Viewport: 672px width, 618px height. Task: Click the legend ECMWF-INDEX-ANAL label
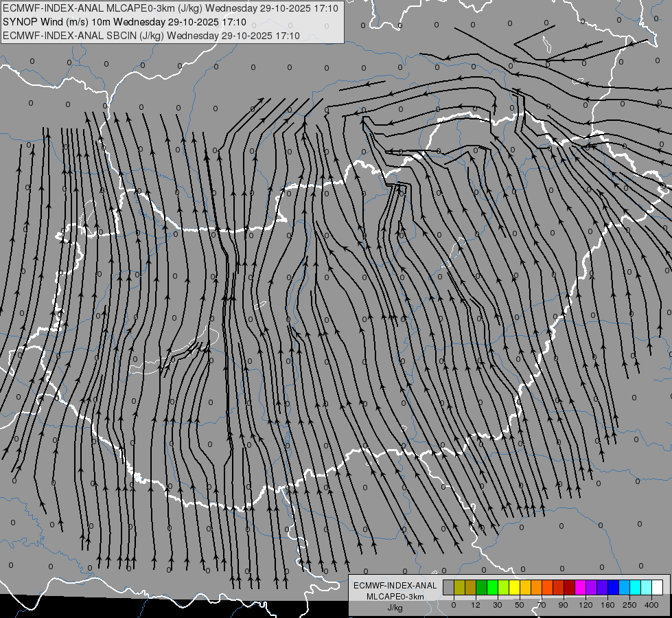pyautogui.click(x=395, y=586)
